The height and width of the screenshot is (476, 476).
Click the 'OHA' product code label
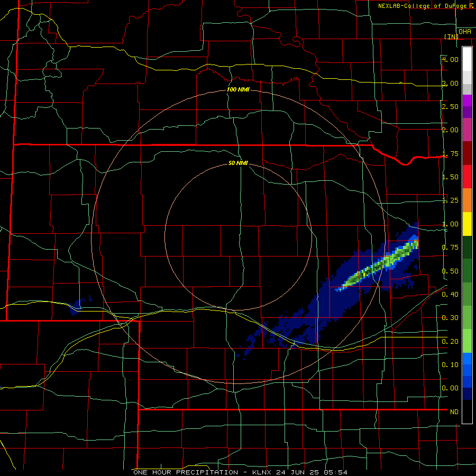tap(465, 32)
